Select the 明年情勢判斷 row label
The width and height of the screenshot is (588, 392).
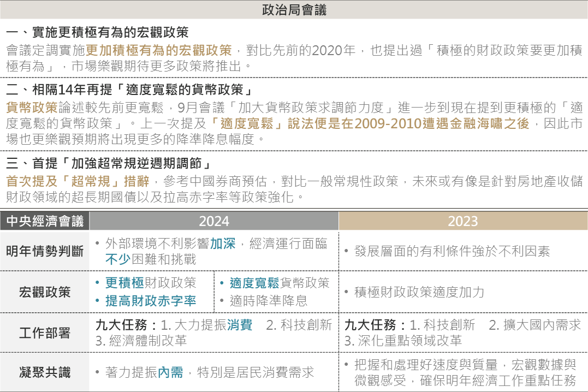click(x=45, y=251)
